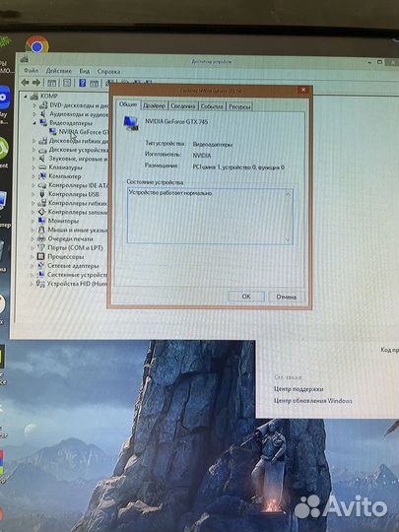Switch to the Драйвер tab

click(x=154, y=105)
